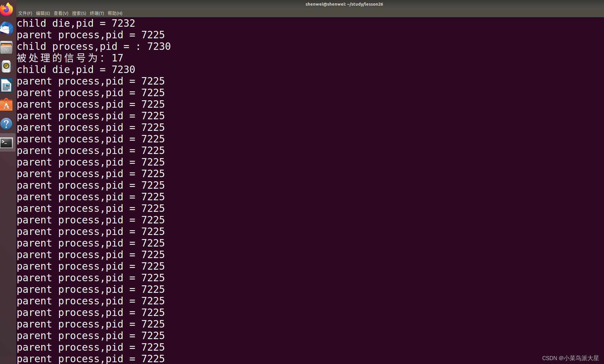
Task: Click the CSDN 小菜鸟派大星 watermark
Action: click(x=570, y=358)
